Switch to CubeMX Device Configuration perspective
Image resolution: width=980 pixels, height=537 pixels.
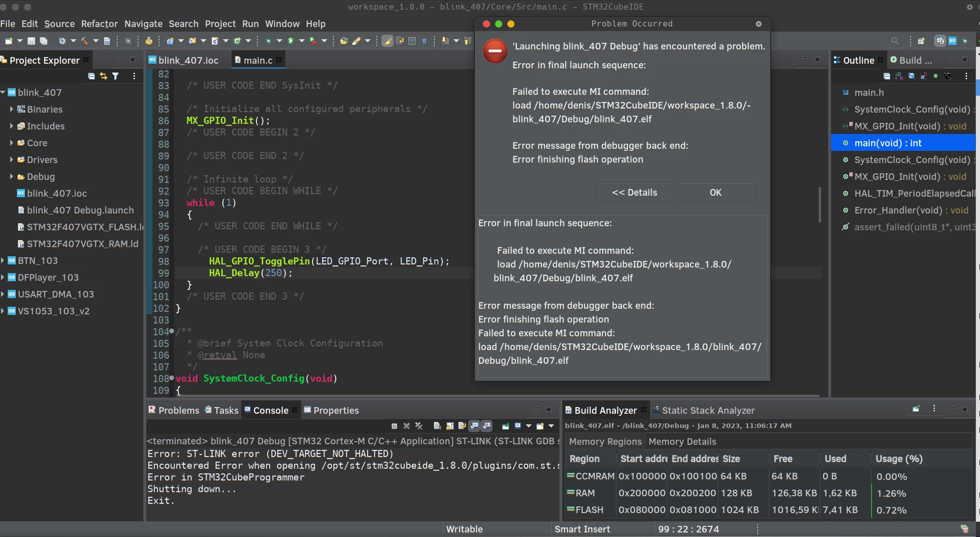952,41
